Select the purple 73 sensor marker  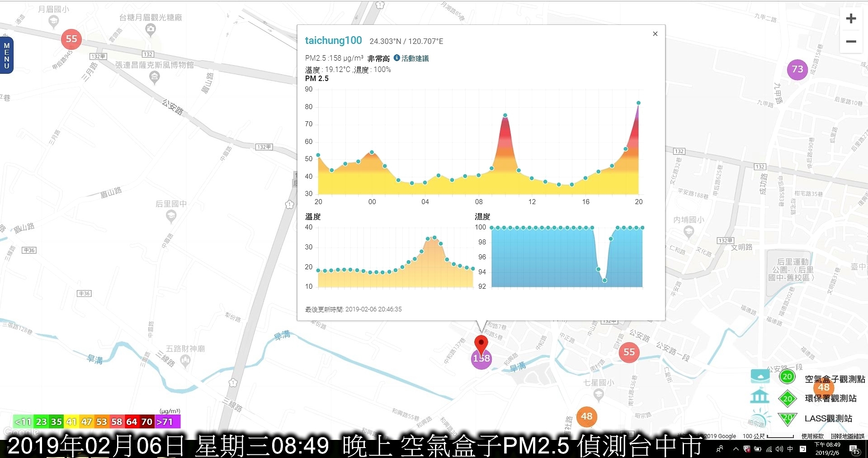tap(797, 69)
